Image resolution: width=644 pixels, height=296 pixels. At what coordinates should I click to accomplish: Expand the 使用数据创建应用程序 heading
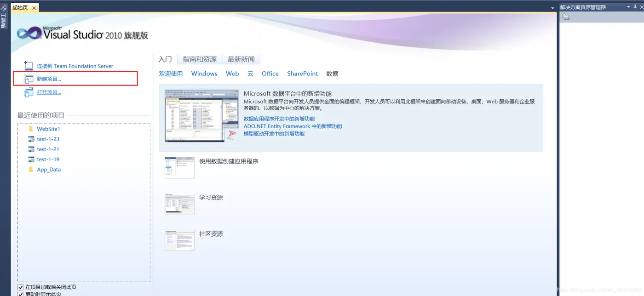point(229,161)
